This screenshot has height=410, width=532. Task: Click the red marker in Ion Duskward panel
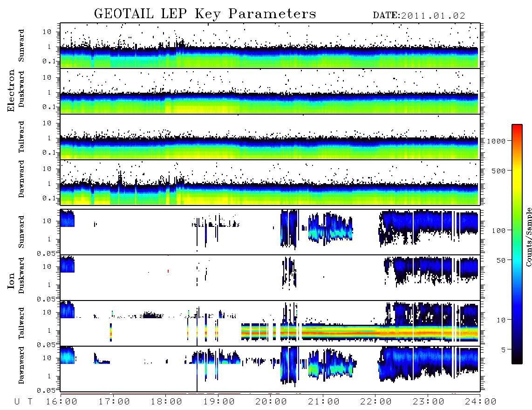coord(168,271)
